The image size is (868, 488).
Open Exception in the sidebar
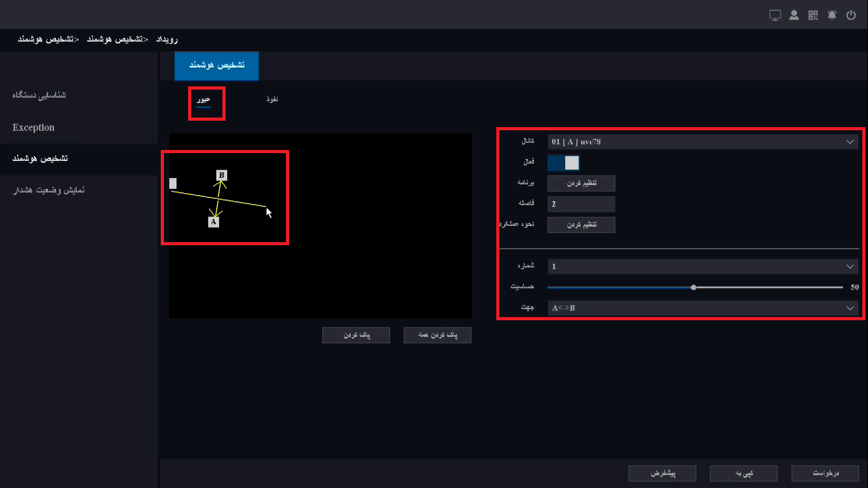coord(34,128)
